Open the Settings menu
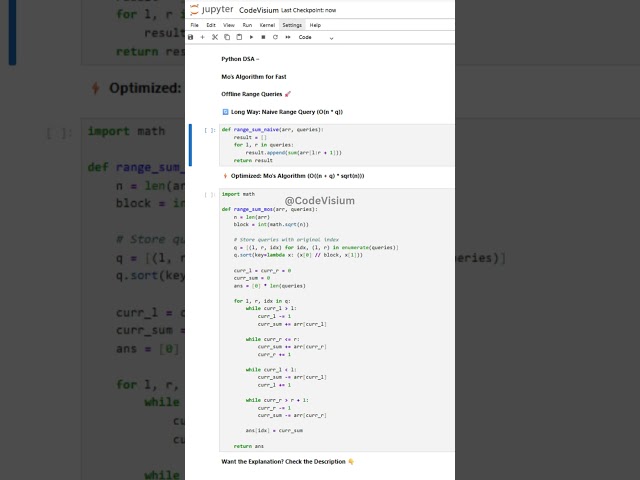This screenshot has height=480, width=640. coord(292,25)
